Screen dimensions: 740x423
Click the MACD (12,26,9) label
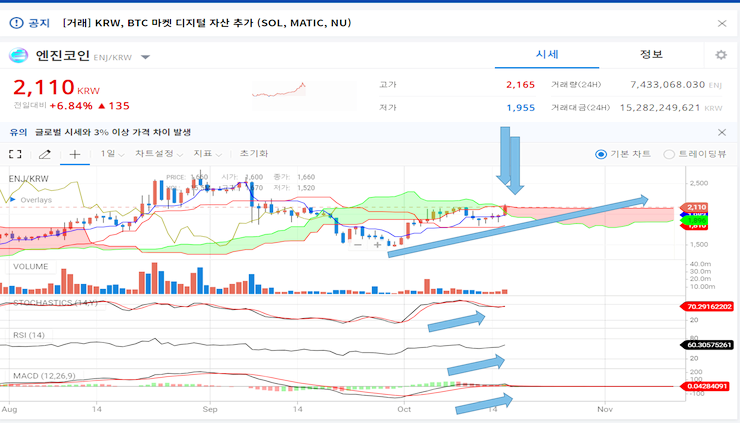point(44,376)
